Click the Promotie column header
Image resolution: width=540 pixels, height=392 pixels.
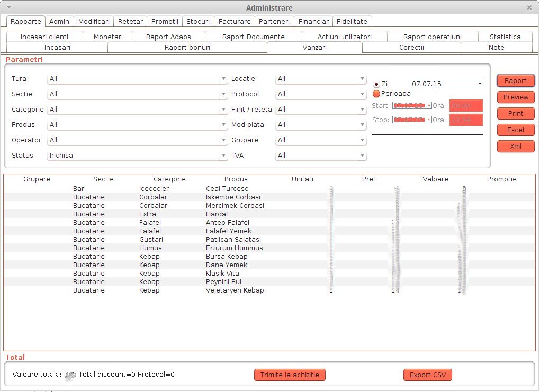tap(501, 179)
